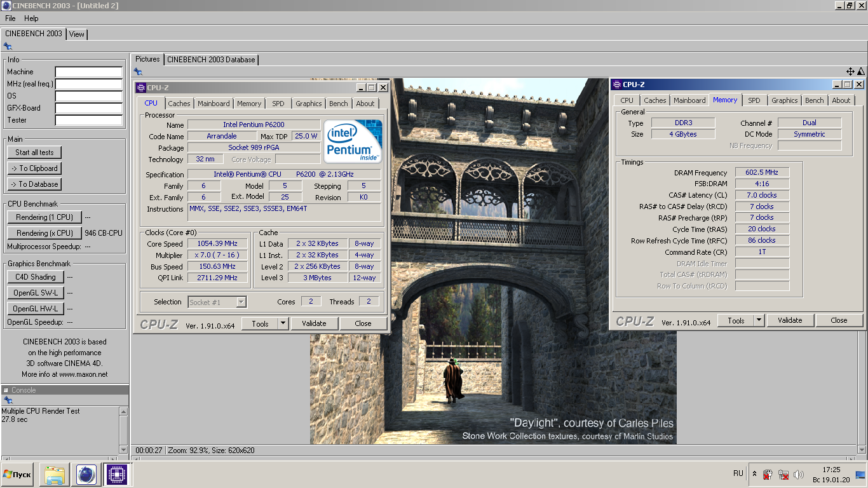This screenshot has width=868, height=488.
Task: Expand Tools dropdown arrow in right CPU-Z
Action: (x=759, y=320)
